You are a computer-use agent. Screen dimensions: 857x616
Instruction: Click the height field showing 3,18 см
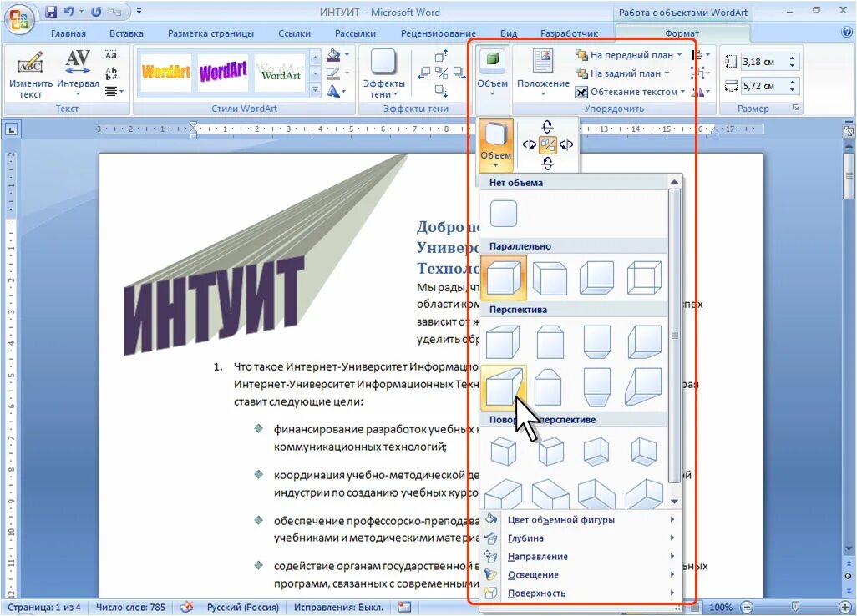[x=763, y=62]
